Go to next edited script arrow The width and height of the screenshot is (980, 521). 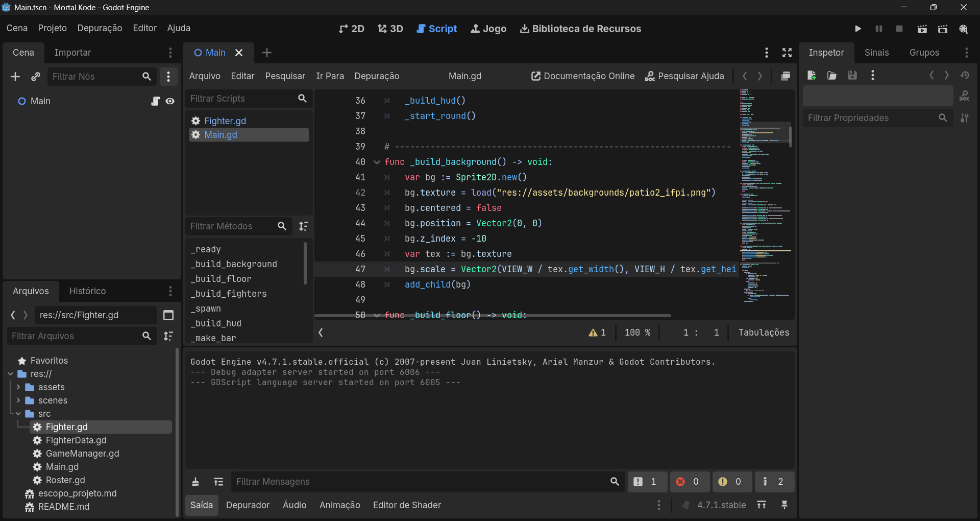pyautogui.click(x=760, y=76)
